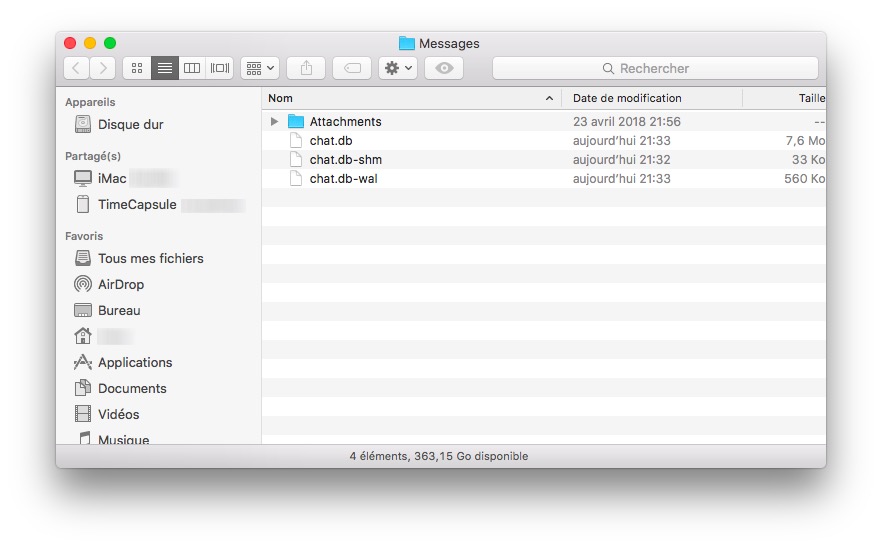Select the chat.db file

330,141
